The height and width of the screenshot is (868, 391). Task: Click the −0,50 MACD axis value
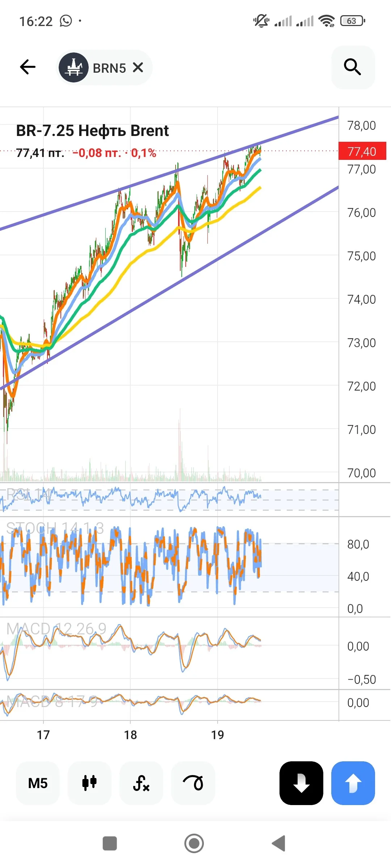click(362, 680)
